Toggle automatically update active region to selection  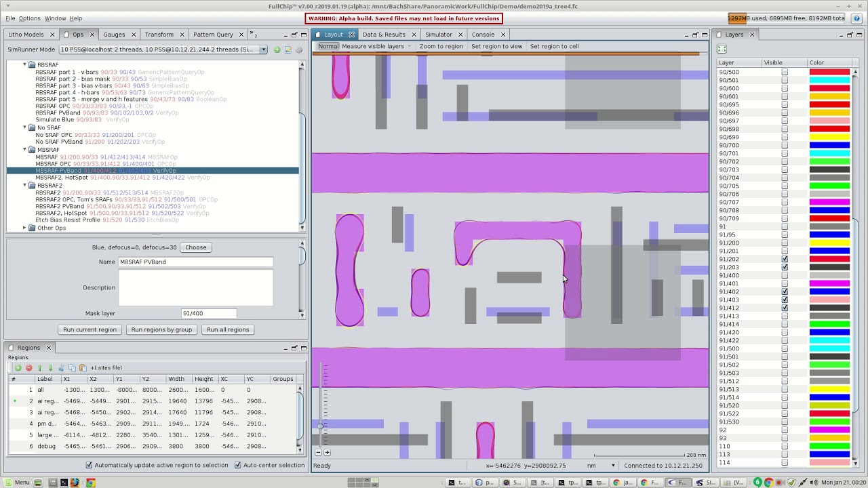89,465
